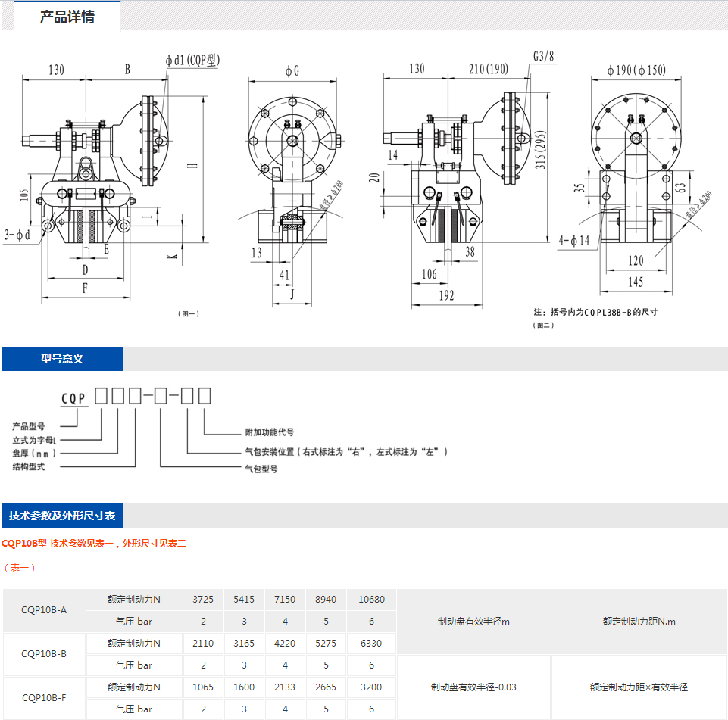728x720 pixels.
Task: Click the 10680 value cell
Action: pyautogui.click(x=371, y=600)
